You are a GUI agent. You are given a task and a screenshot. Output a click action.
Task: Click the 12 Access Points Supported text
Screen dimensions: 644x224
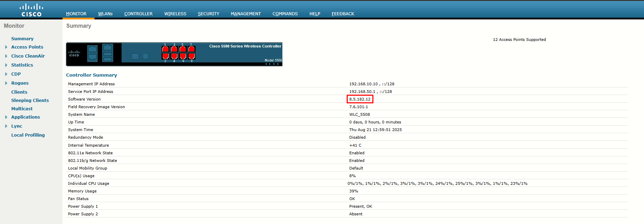point(519,40)
